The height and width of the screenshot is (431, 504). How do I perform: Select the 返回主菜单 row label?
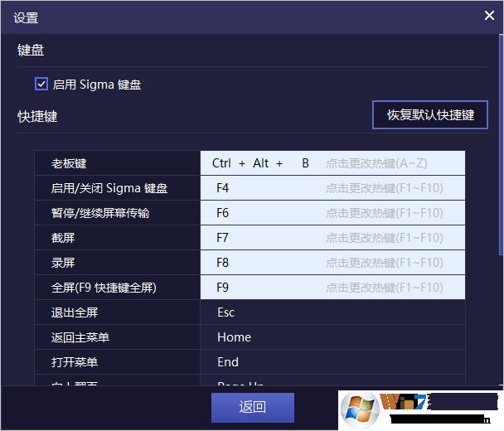tap(80, 337)
